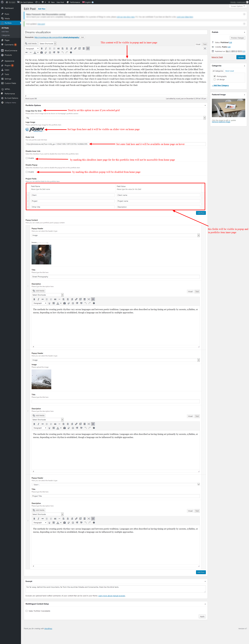
Task: Insert numbered list in main content editor
Action: pyautogui.click(x=54, y=48)
